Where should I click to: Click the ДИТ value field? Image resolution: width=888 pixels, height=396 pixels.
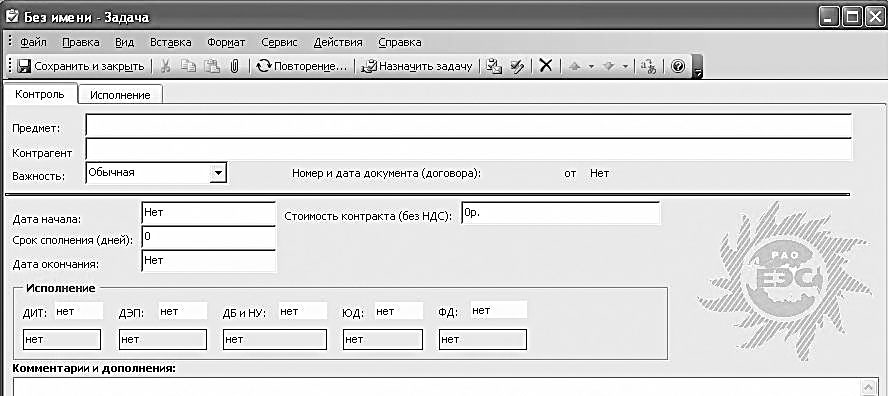(79, 311)
